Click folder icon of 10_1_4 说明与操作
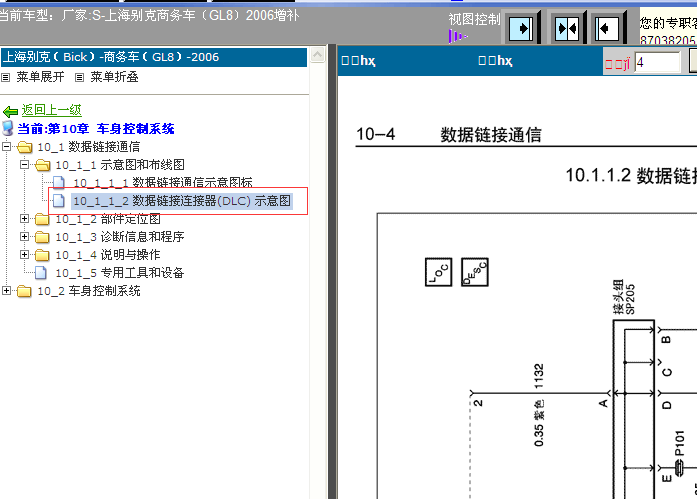 pyautogui.click(x=42, y=255)
